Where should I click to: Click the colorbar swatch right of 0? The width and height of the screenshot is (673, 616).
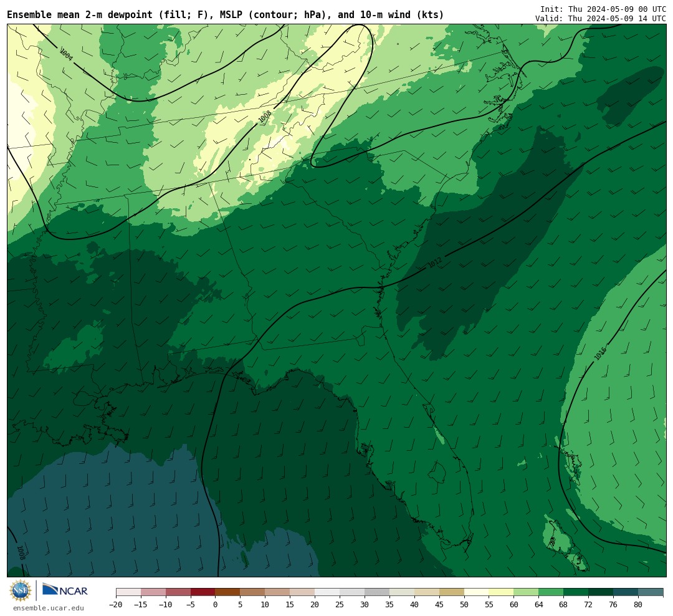pos(227,592)
